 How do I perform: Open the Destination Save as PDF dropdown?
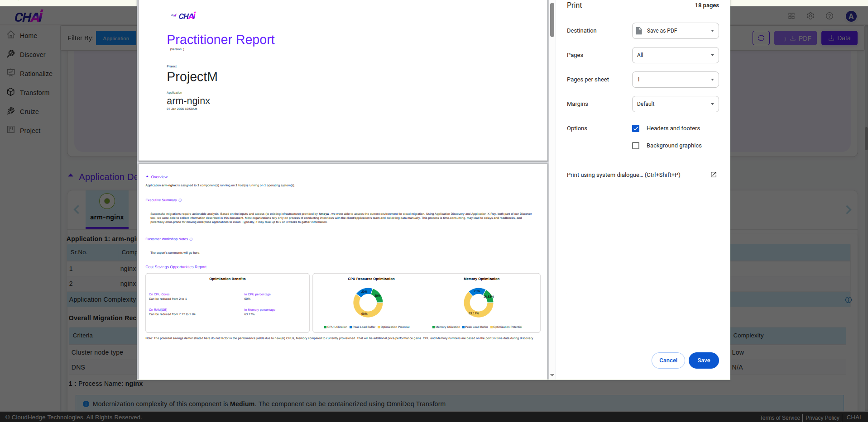click(x=676, y=31)
